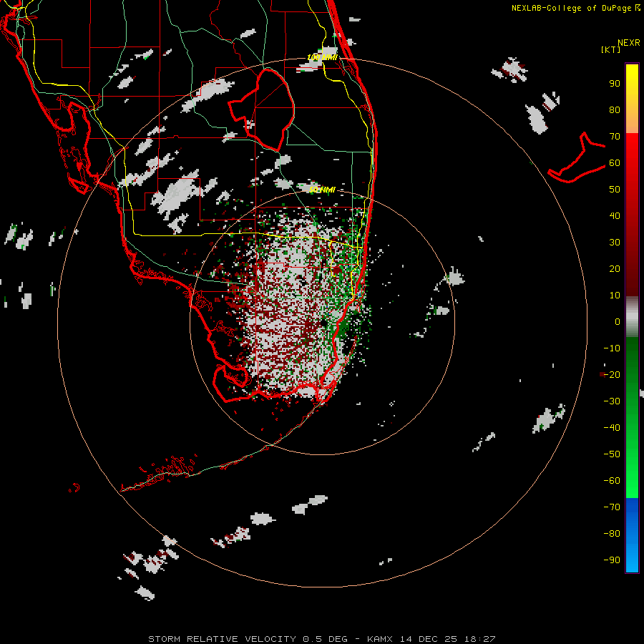Click the -30 value on velocity scale
The image size is (644, 644).
tap(612, 401)
